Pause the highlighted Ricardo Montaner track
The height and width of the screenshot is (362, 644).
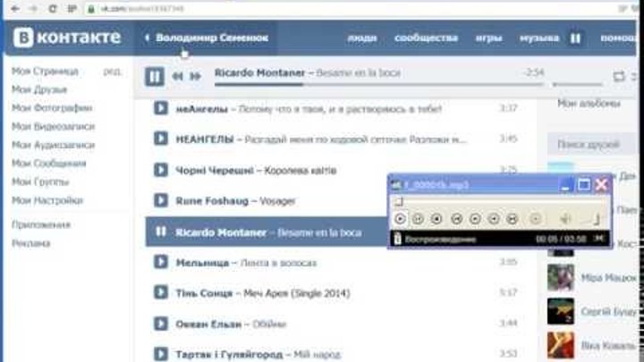tap(161, 232)
